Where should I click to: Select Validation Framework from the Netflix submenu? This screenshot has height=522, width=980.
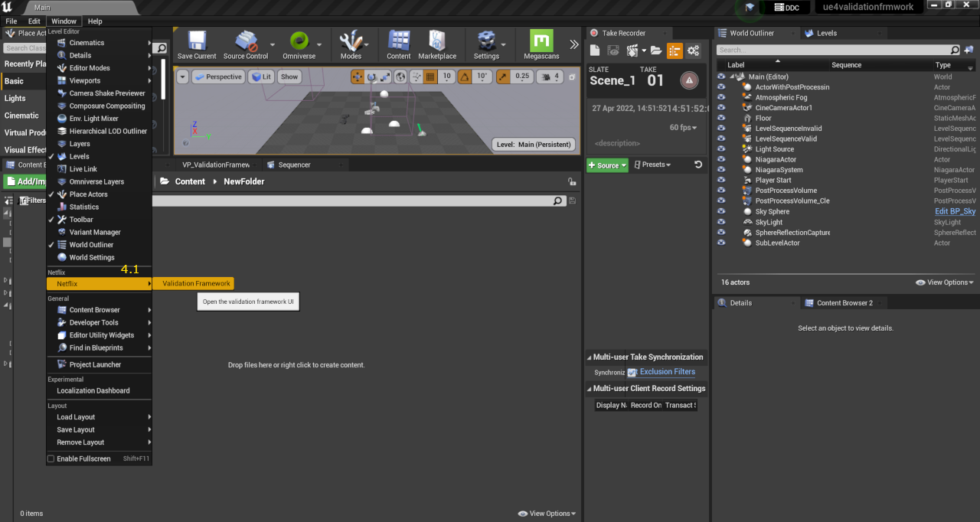click(196, 284)
